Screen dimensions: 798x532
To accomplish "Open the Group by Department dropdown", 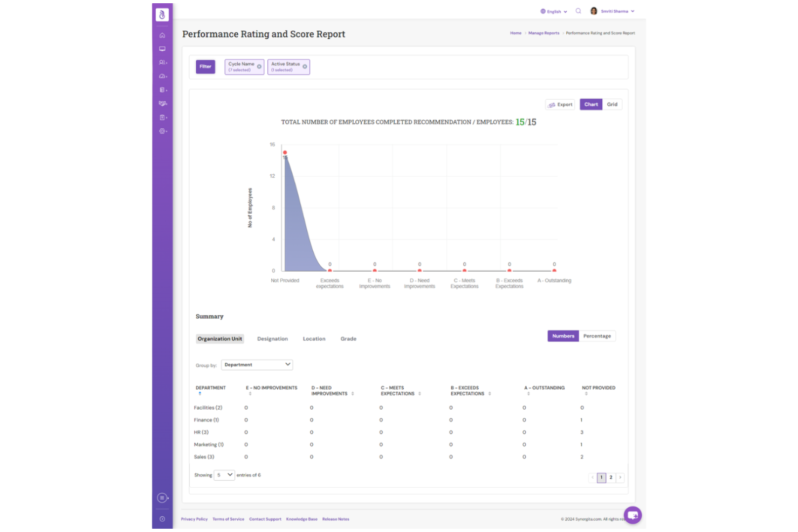I will coord(257,364).
